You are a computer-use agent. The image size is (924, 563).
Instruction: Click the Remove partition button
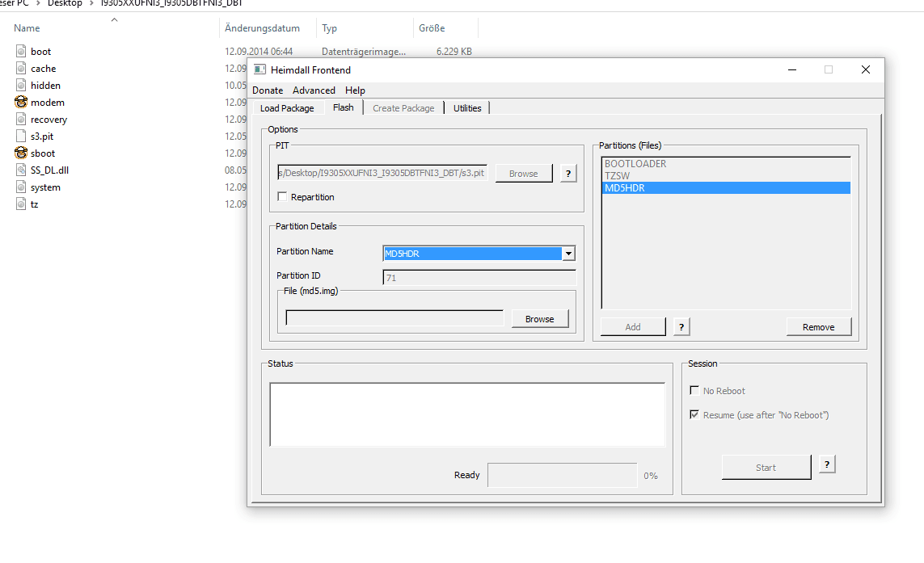tap(819, 327)
